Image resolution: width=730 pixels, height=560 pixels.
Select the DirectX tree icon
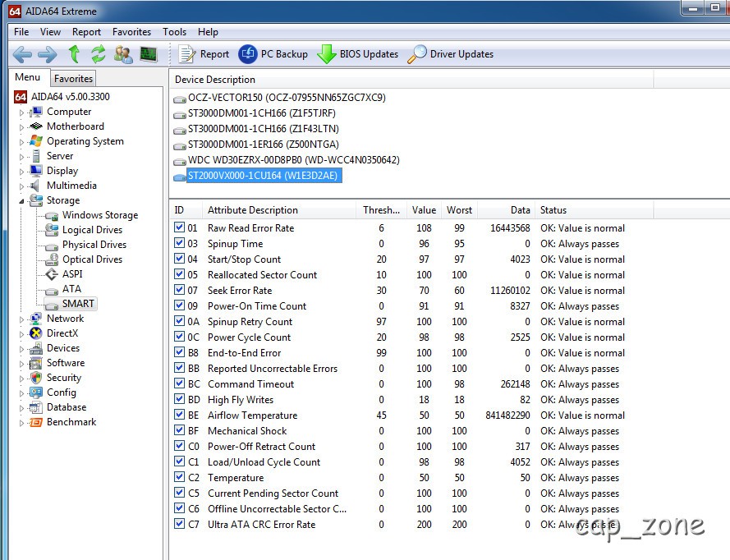[x=36, y=333]
